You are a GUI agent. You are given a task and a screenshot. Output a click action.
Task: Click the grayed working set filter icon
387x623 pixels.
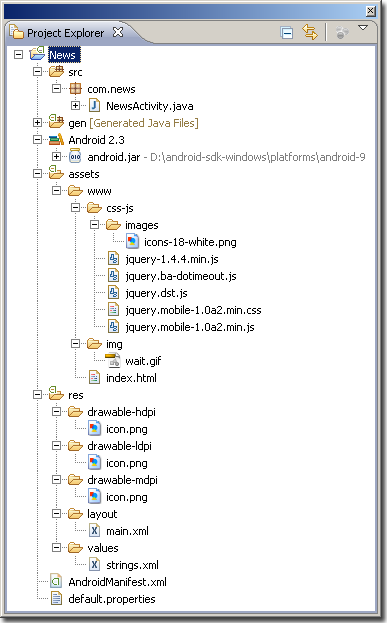click(x=342, y=33)
